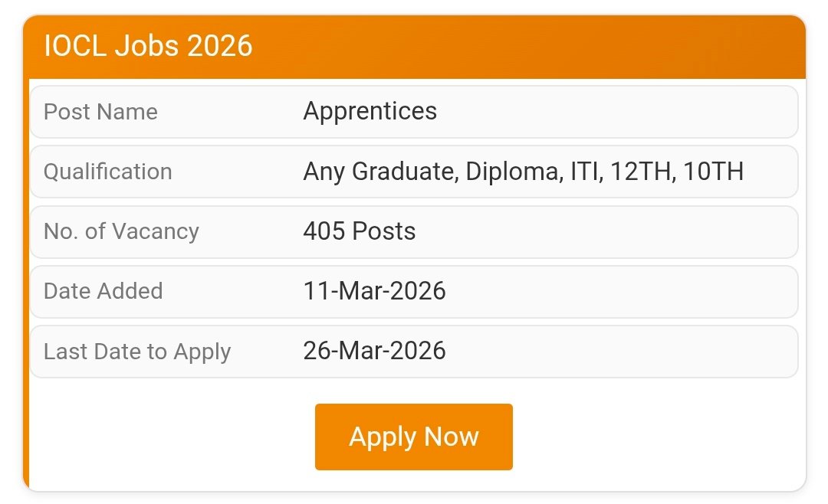Select the 405 Posts vacancy value
Image resolution: width=828 pixels, height=504 pixels.
359,231
